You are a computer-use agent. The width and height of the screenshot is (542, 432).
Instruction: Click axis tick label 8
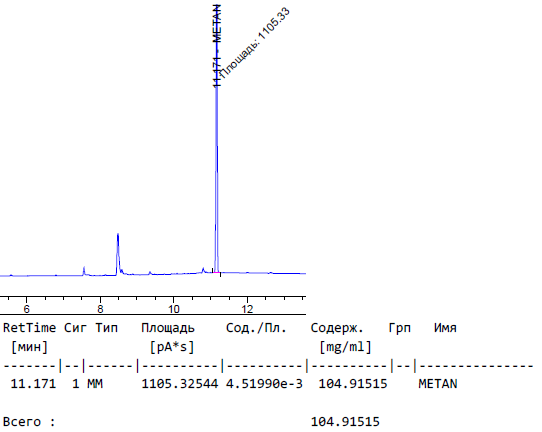(100, 309)
